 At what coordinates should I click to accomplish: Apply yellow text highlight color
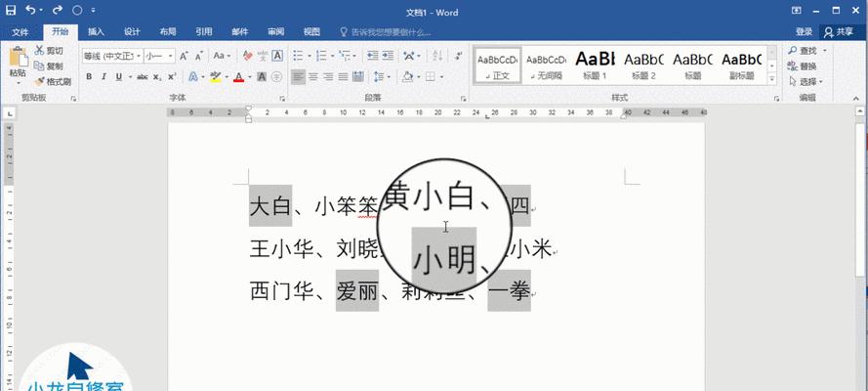(x=216, y=77)
